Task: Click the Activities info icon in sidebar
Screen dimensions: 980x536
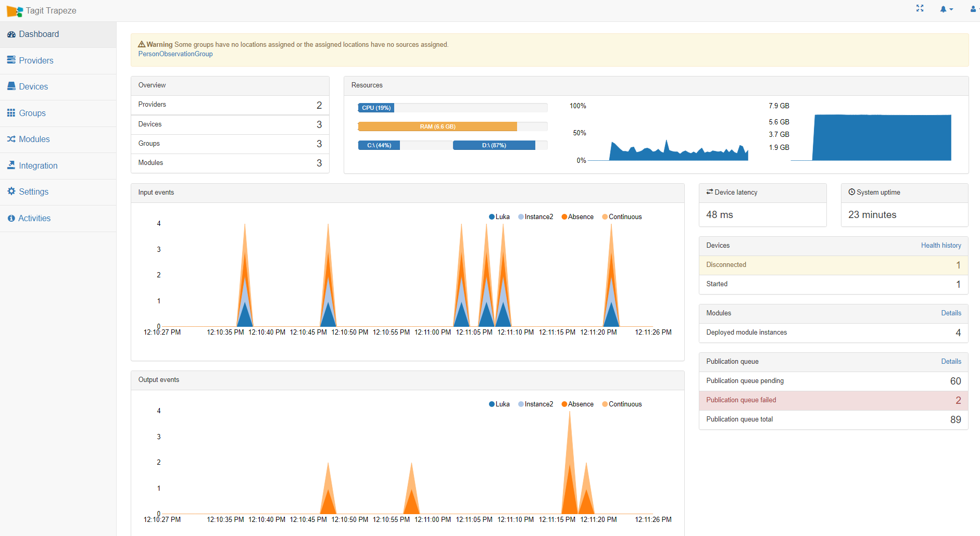Action: [x=11, y=219]
